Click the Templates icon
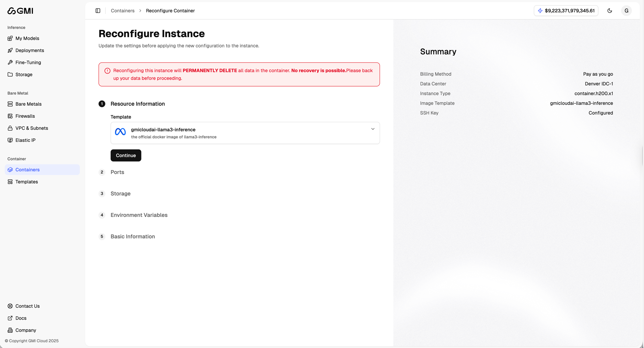 pos(10,182)
